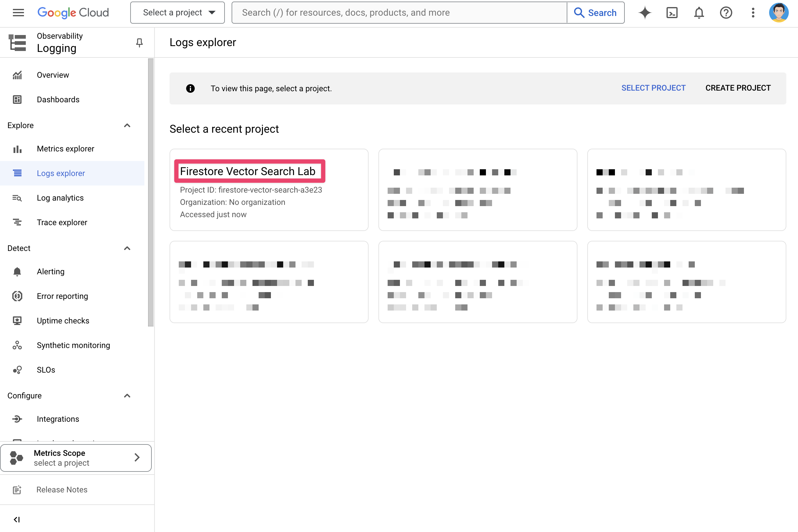Click the search input field
Viewport: 798px width, 532px height.
coord(399,13)
